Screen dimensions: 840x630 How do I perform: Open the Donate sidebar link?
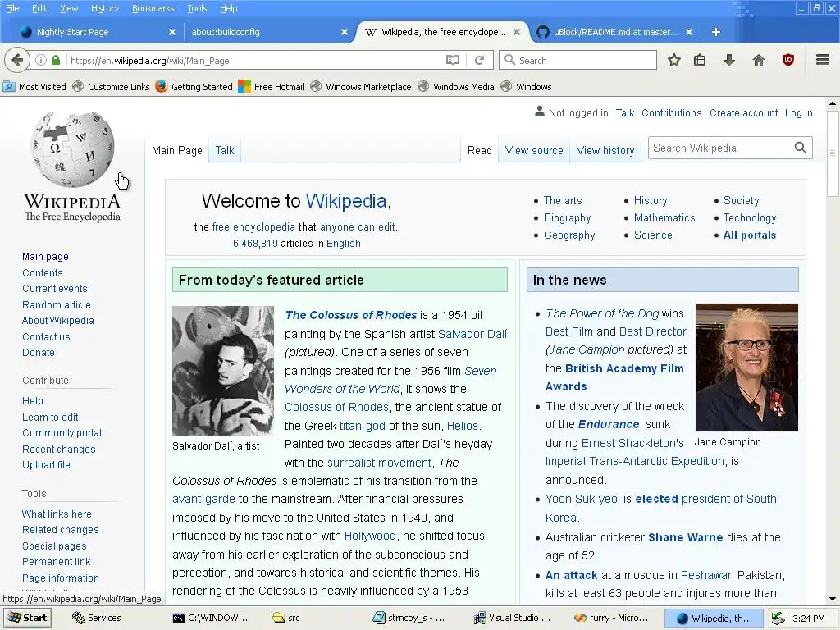39,353
